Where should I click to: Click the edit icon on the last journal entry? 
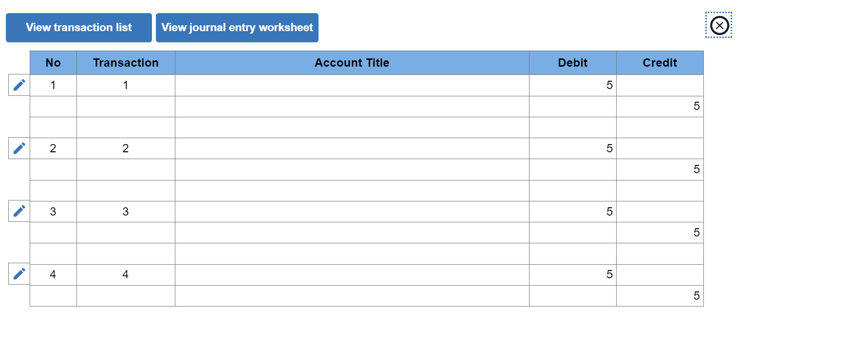pyautogui.click(x=19, y=273)
